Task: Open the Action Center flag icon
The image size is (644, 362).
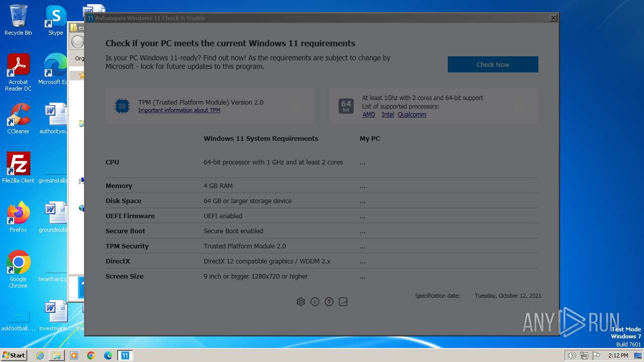Action: click(596, 355)
